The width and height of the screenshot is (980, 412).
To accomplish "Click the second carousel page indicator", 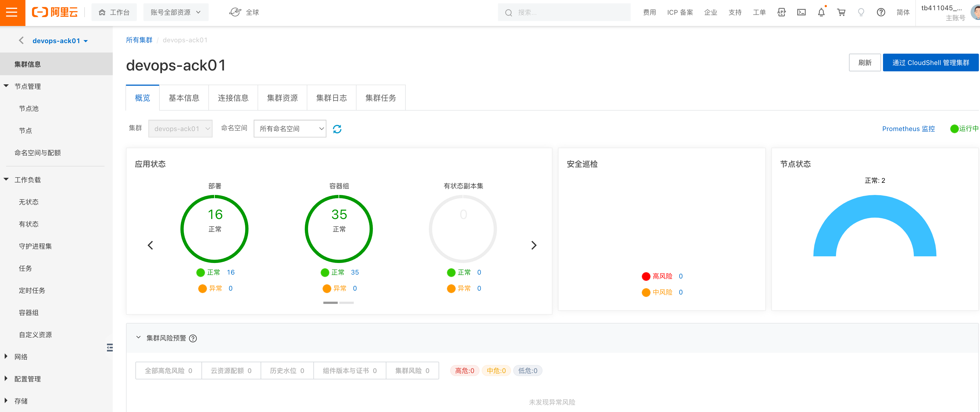I will click(346, 303).
